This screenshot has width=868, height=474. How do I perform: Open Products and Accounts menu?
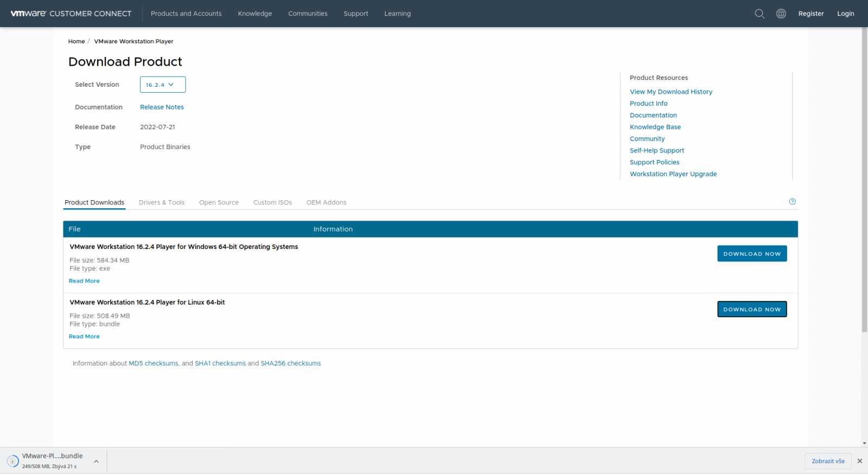pos(186,14)
